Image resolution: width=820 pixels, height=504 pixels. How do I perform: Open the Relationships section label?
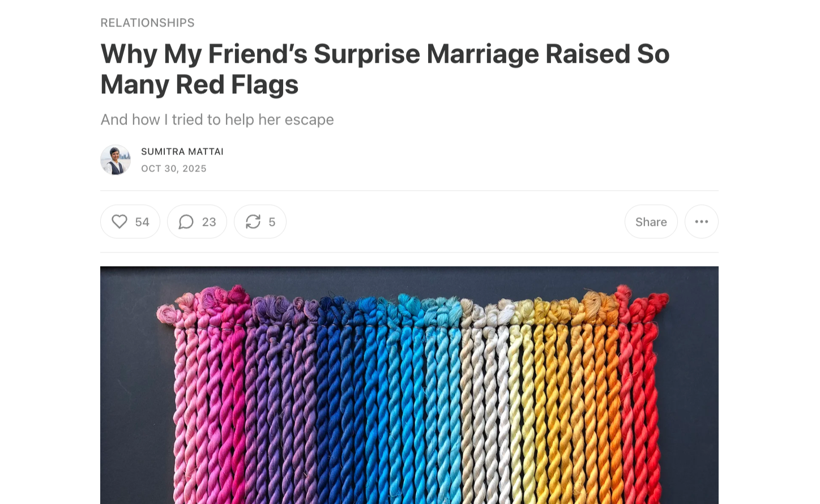[147, 23]
